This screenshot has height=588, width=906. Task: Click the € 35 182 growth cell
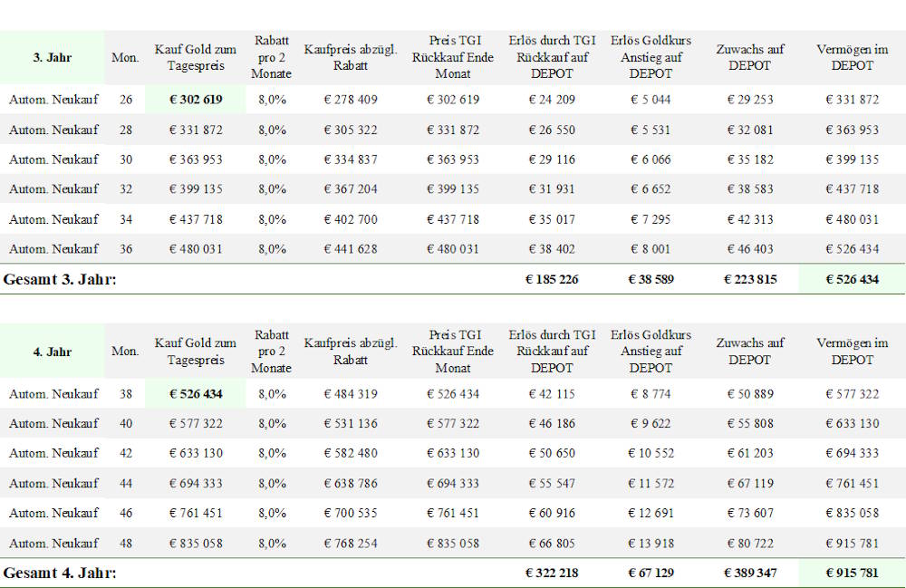[750, 159]
